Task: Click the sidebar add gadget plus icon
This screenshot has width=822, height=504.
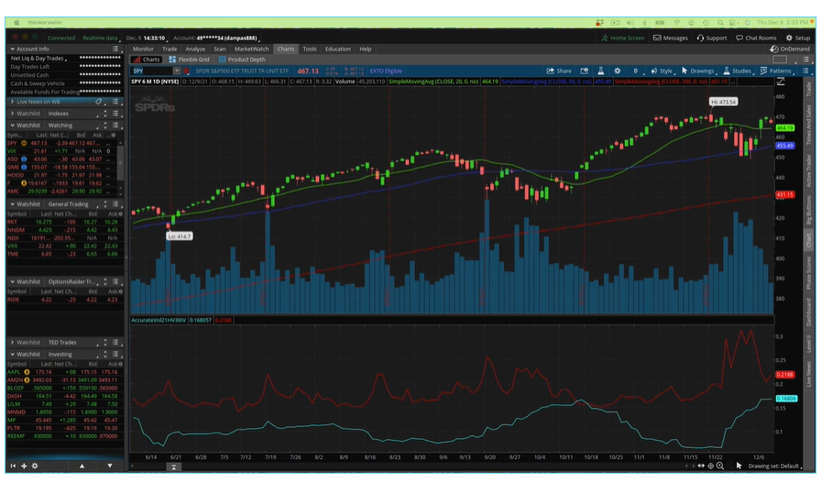Action: (24, 466)
